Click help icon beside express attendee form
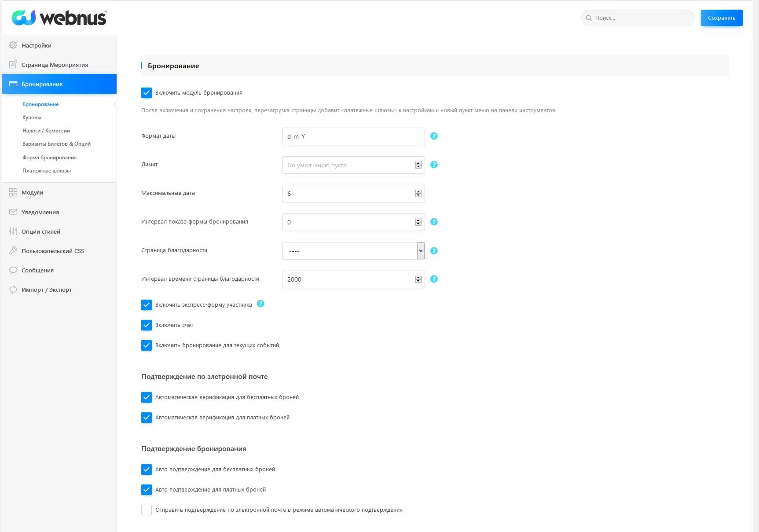Image resolution: width=759 pixels, height=532 pixels. point(260,304)
